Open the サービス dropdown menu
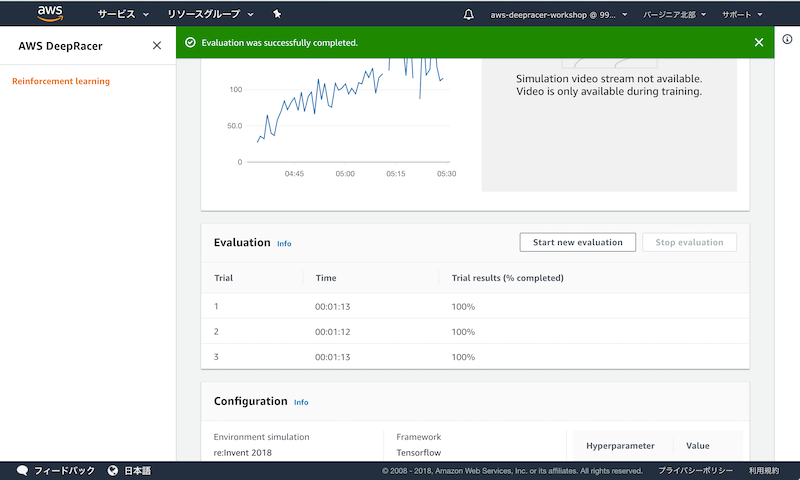This screenshot has width=800, height=480. [123, 14]
